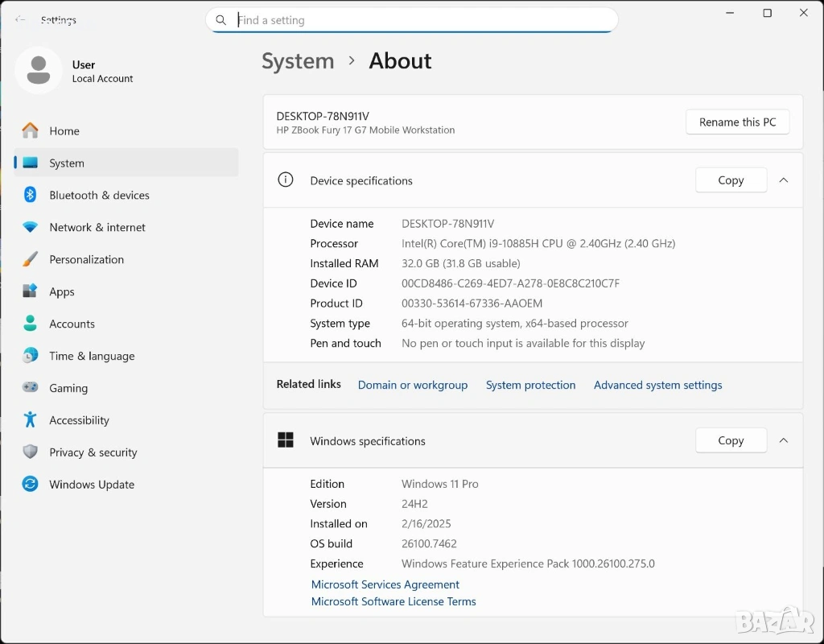The height and width of the screenshot is (644, 824).
Task: Open Bluetooth & devices settings icon
Action: tap(31, 195)
